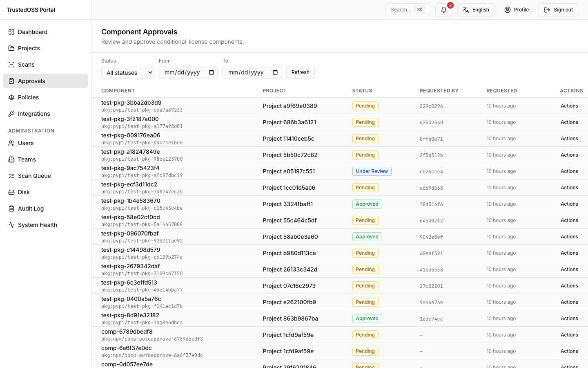
Task: Open the Integrations link
Action: click(45, 114)
